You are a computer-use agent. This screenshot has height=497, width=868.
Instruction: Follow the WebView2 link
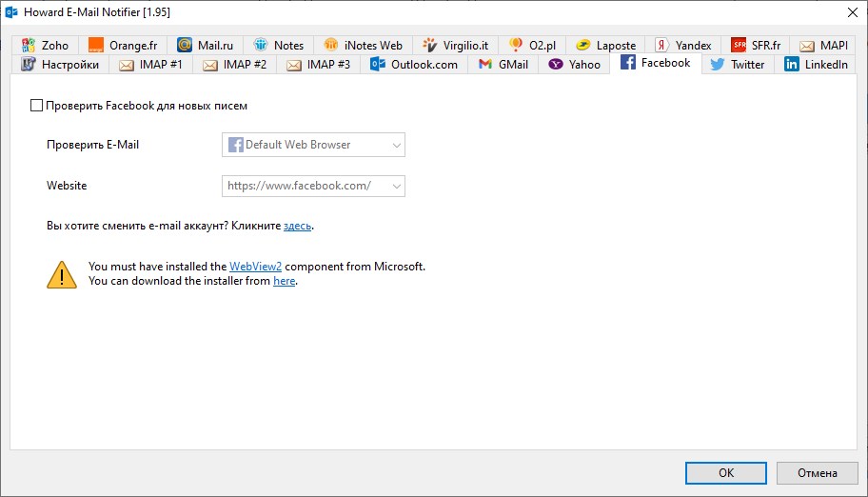click(255, 267)
